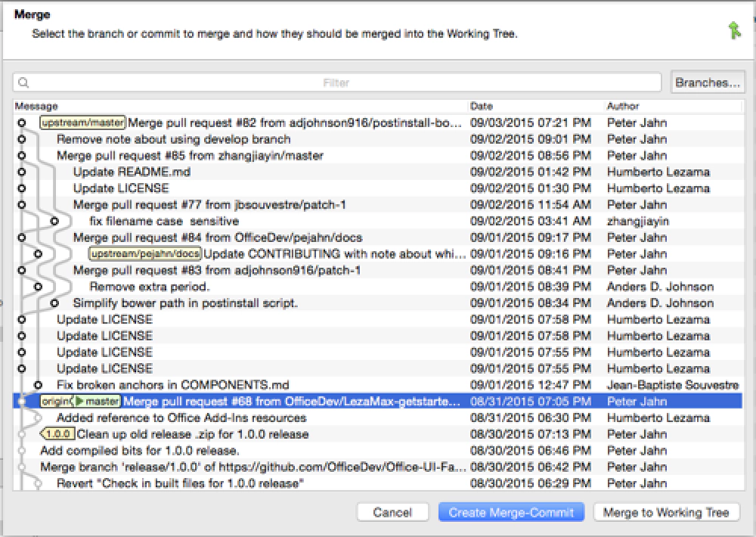Click Merge to Working Tree button
The height and width of the screenshot is (537, 756).
click(x=666, y=512)
